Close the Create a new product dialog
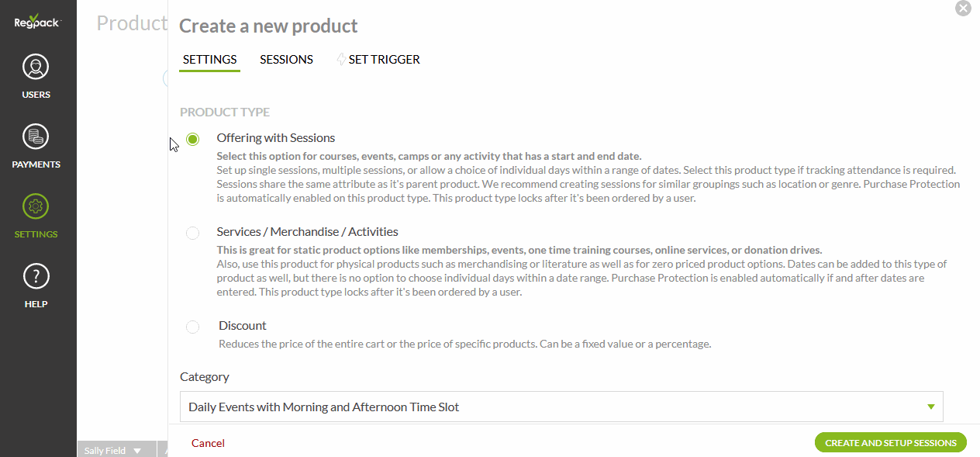980x457 pixels. pyautogui.click(x=963, y=9)
